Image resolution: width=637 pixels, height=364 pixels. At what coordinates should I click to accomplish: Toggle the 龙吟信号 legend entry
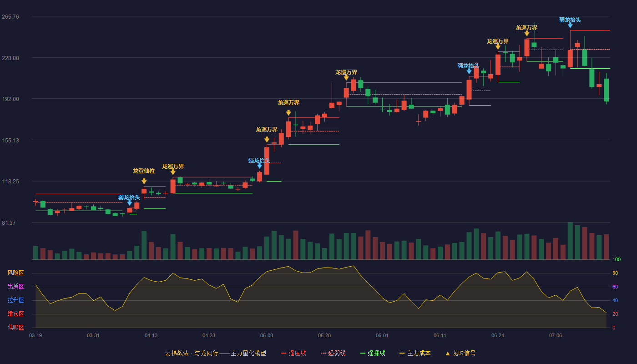460,353
